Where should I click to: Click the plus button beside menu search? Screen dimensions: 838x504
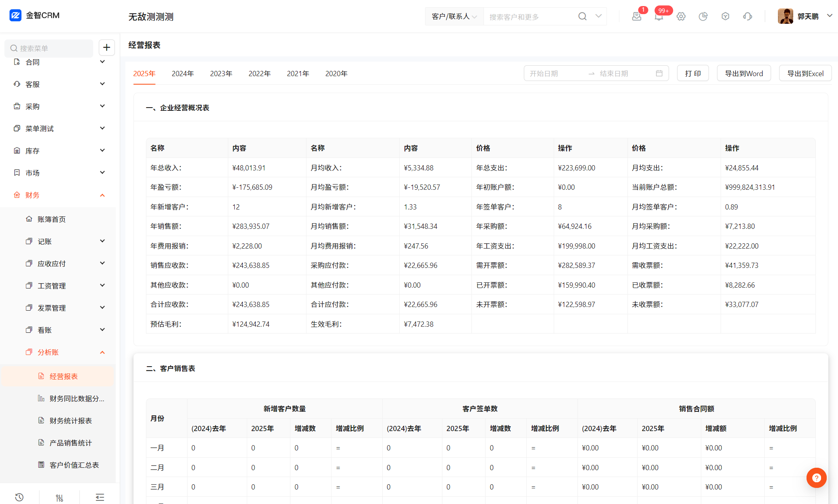coord(106,48)
